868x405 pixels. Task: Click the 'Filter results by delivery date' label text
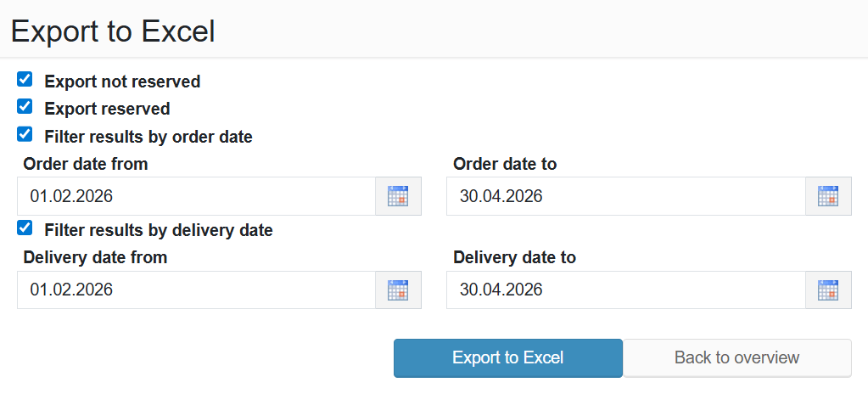pyautogui.click(x=159, y=230)
